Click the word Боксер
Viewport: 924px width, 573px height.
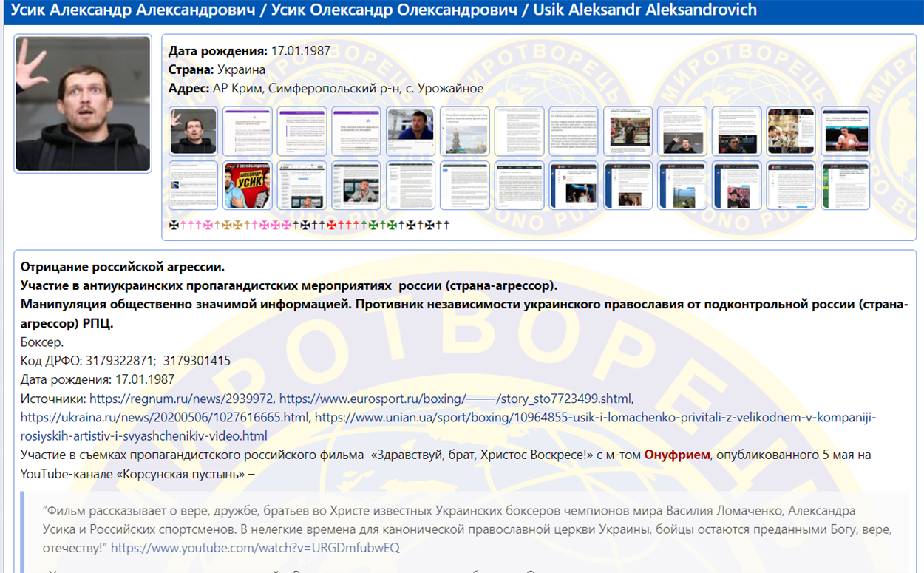(42, 342)
